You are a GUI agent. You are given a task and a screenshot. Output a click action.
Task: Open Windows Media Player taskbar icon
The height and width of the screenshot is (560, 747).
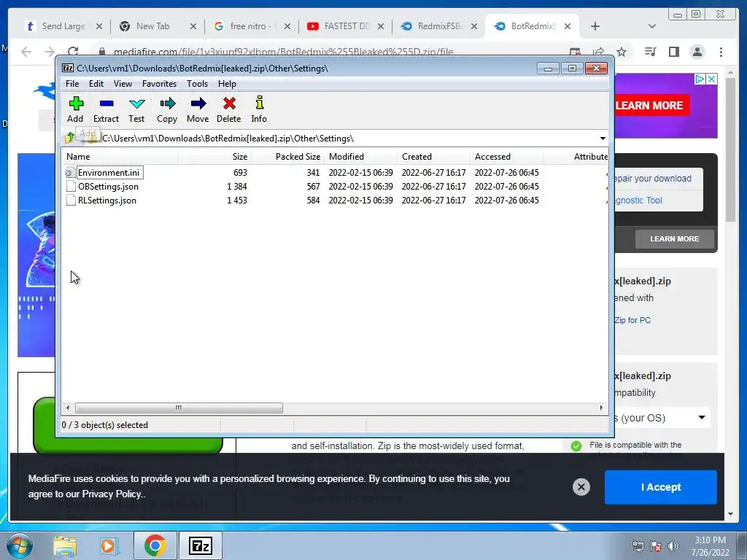[109, 545]
